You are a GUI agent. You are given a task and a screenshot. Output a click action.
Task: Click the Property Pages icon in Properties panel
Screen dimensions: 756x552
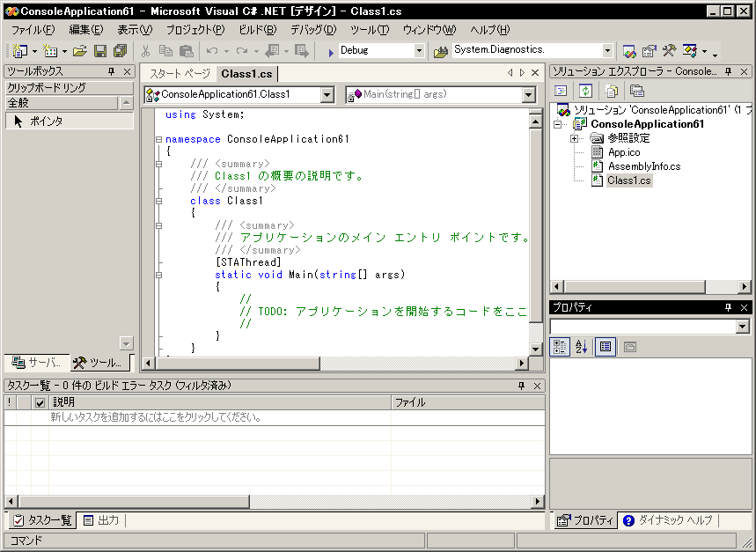coord(628,347)
